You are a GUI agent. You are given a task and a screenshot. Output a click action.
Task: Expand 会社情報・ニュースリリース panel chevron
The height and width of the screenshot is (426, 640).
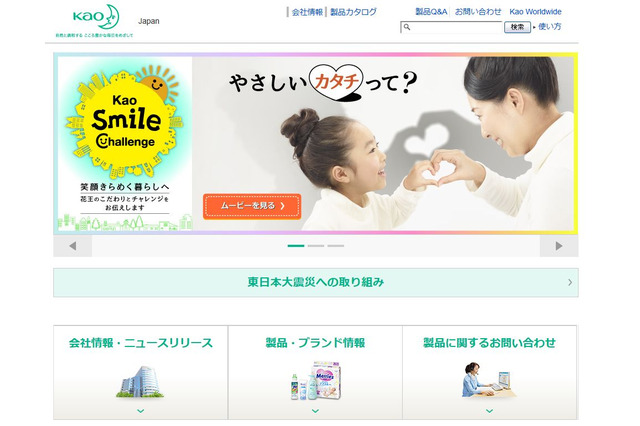click(140, 411)
